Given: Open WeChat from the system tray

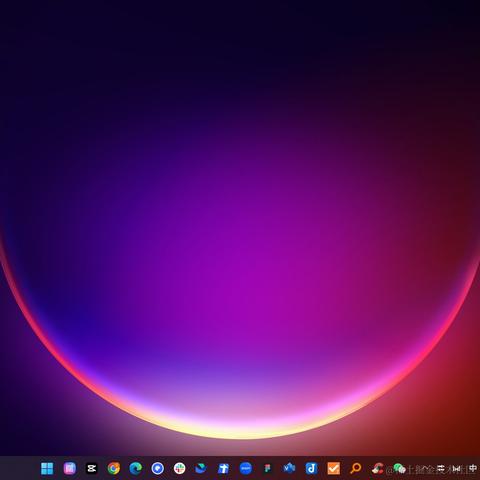Looking at the screenshot, I should coord(399,469).
